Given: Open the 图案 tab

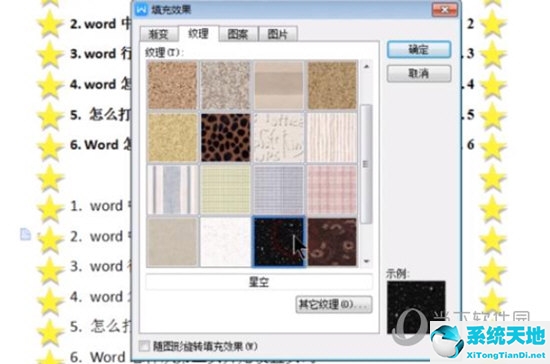Looking at the screenshot, I should click(238, 34).
